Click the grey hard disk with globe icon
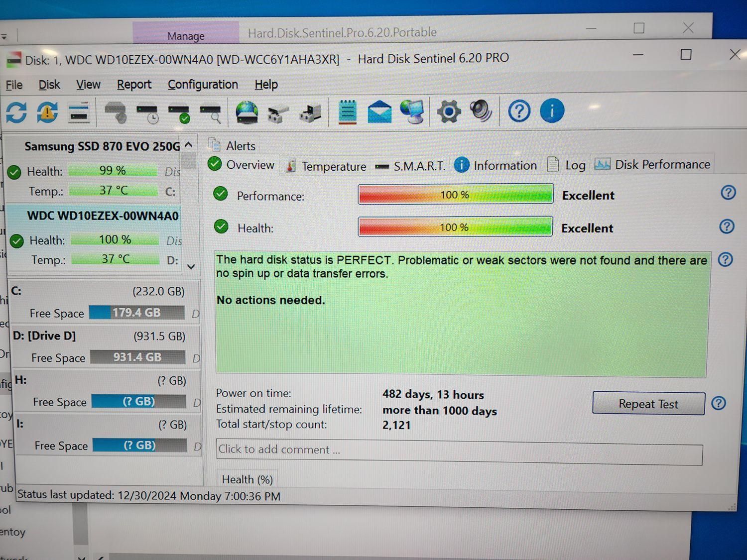Image resolution: width=747 pixels, height=560 pixels. [x=116, y=112]
